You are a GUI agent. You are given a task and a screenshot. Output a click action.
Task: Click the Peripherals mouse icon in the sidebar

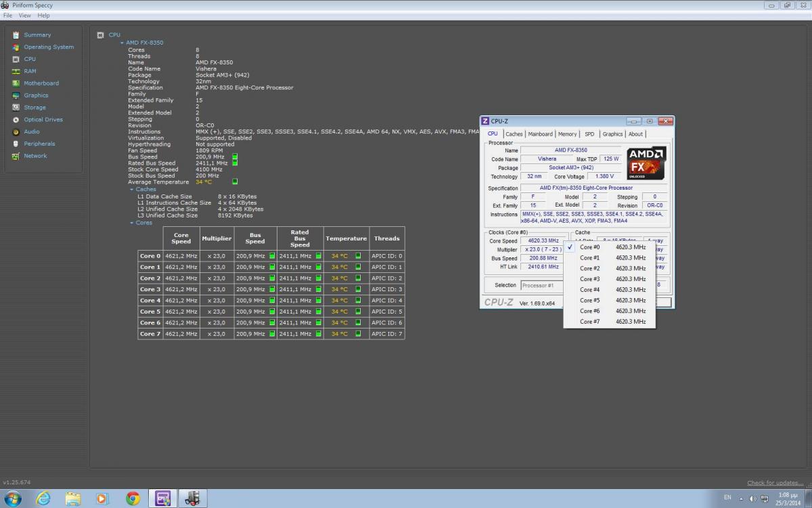(16, 144)
